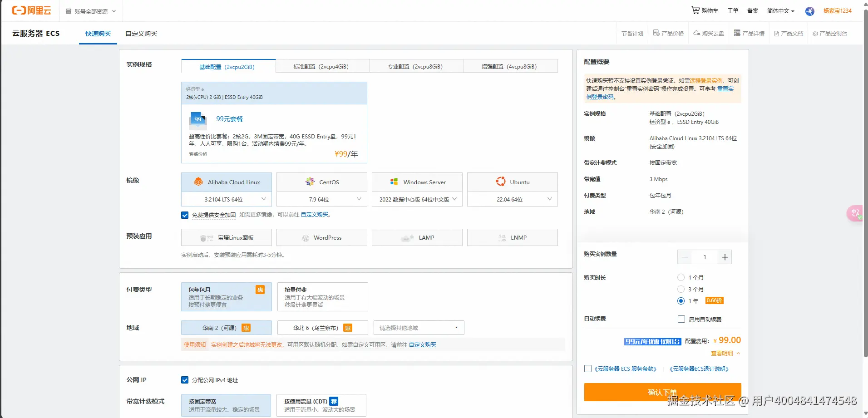
Task: Enable the 启用自动续费 checkbox
Action: [x=681, y=320]
